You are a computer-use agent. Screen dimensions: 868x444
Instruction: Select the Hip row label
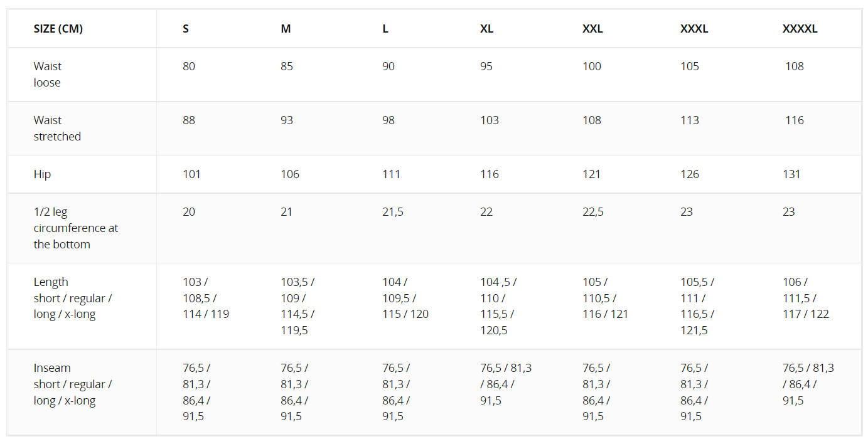(42, 174)
